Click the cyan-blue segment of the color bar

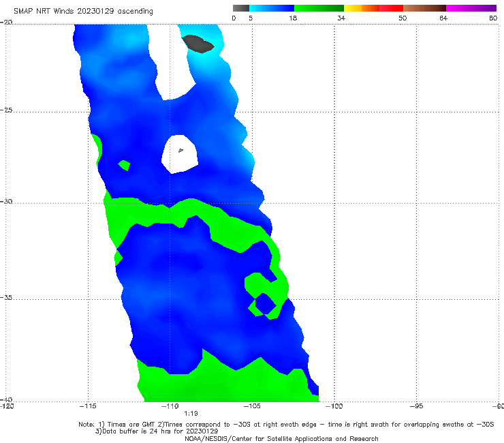coord(272,8)
